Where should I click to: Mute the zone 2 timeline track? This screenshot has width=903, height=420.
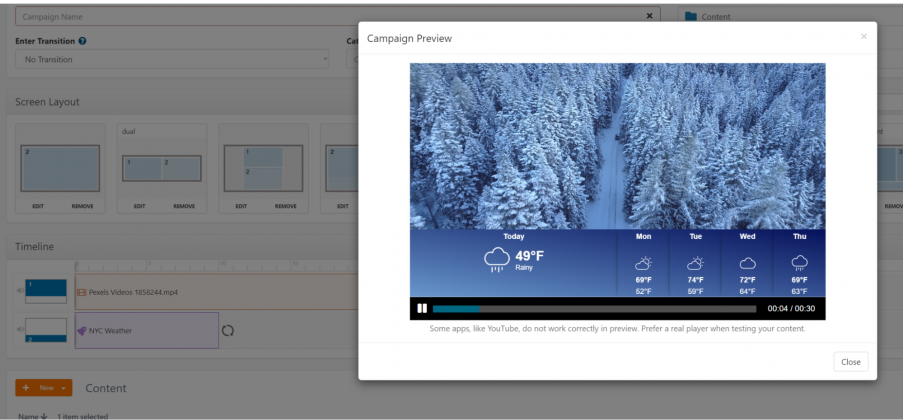[20, 329]
